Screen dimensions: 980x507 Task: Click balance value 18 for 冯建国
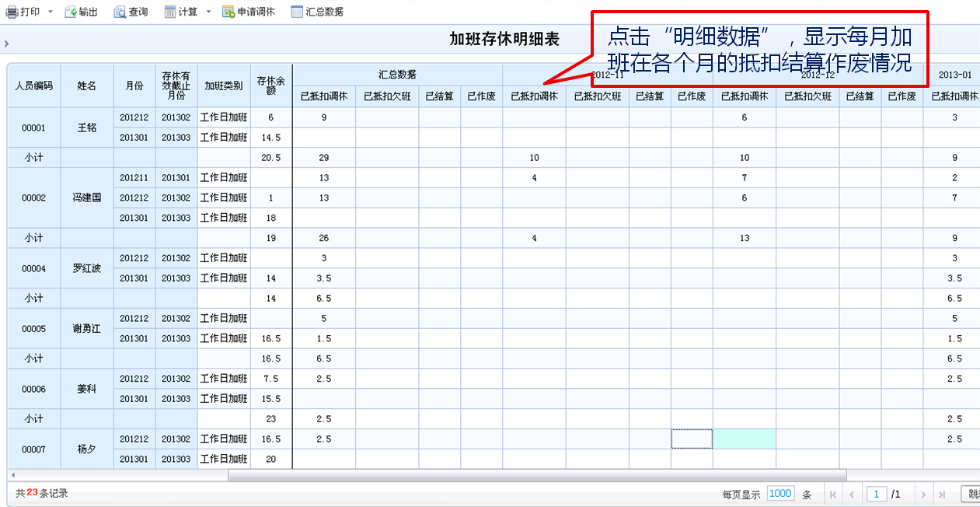point(271,219)
